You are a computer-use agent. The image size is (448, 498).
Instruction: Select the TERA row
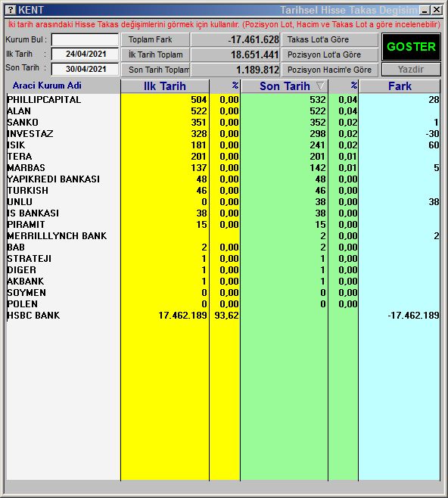[x=223, y=157]
